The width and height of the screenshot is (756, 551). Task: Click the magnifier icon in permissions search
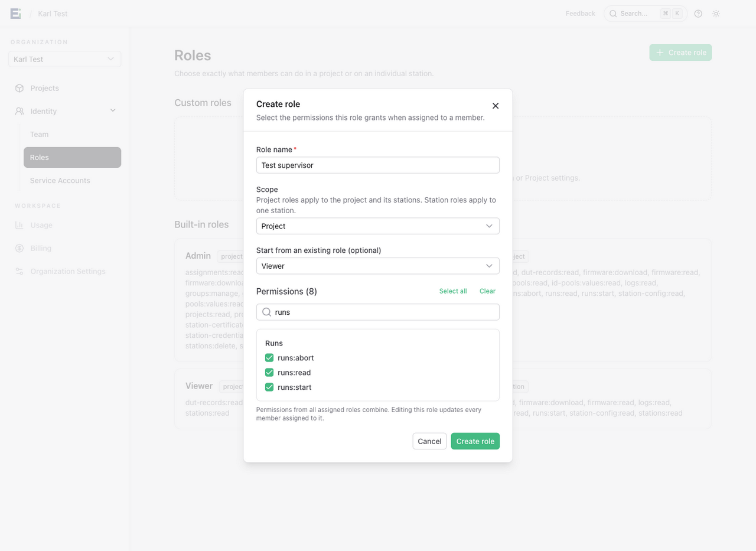click(267, 312)
